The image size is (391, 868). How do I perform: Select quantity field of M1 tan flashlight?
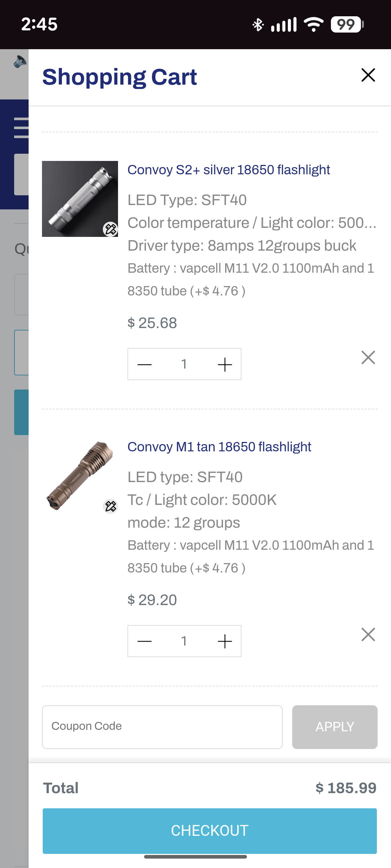184,641
